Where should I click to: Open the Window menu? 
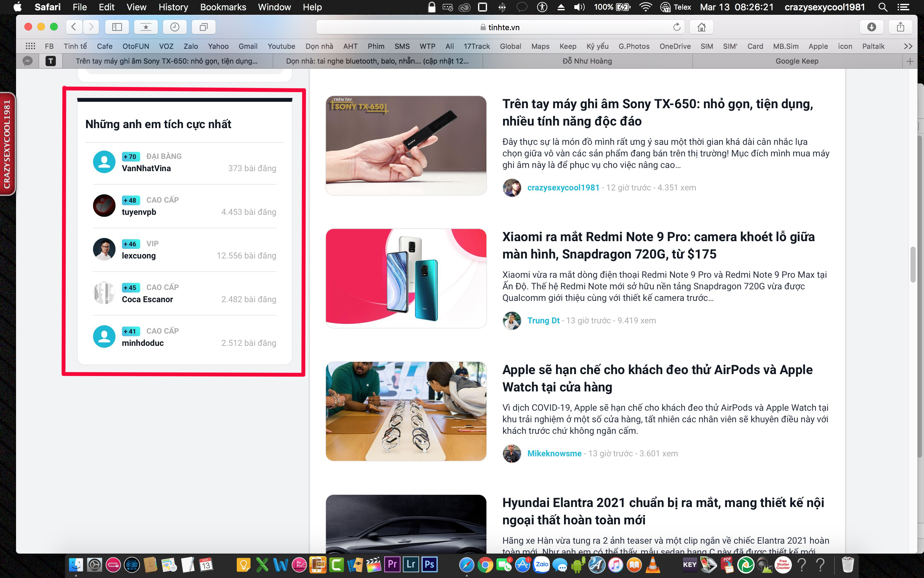pyautogui.click(x=274, y=7)
